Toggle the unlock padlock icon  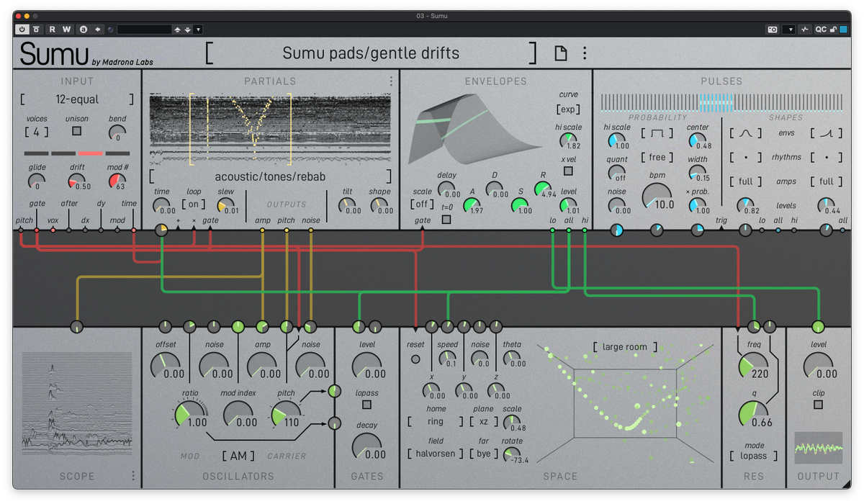[833, 30]
